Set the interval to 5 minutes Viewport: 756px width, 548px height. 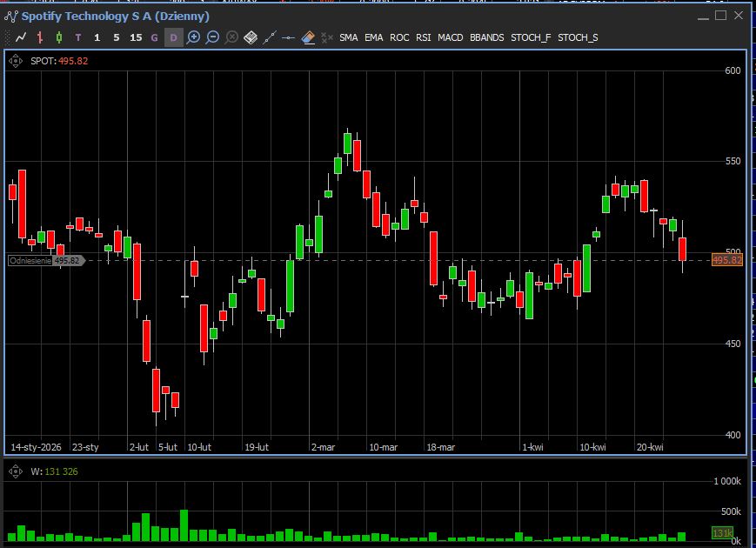pos(117,37)
